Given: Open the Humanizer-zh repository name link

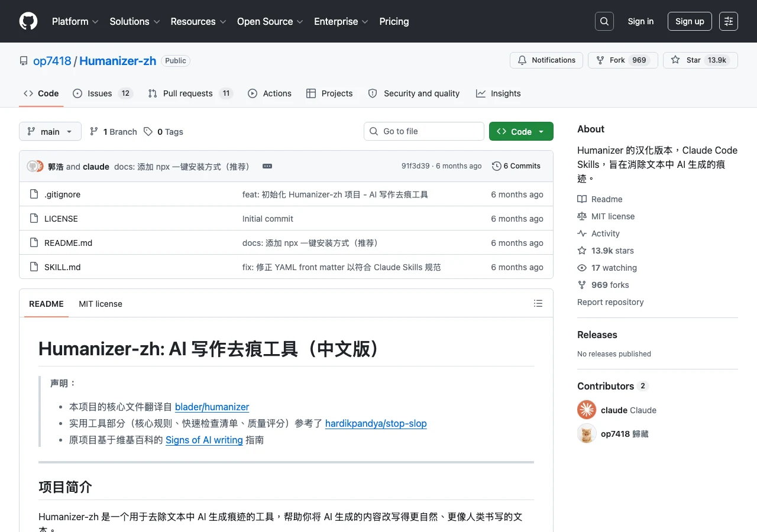Looking at the screenshot, I should coord(118,61).
